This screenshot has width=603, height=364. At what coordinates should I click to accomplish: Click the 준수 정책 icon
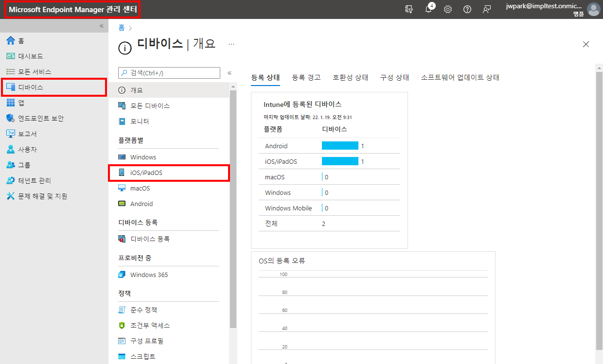122,310
